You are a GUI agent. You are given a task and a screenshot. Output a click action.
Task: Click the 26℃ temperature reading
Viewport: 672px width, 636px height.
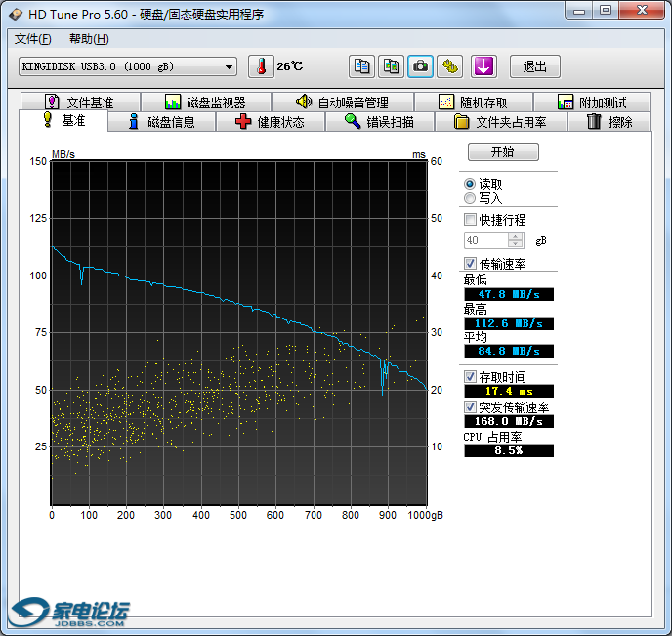290,66
